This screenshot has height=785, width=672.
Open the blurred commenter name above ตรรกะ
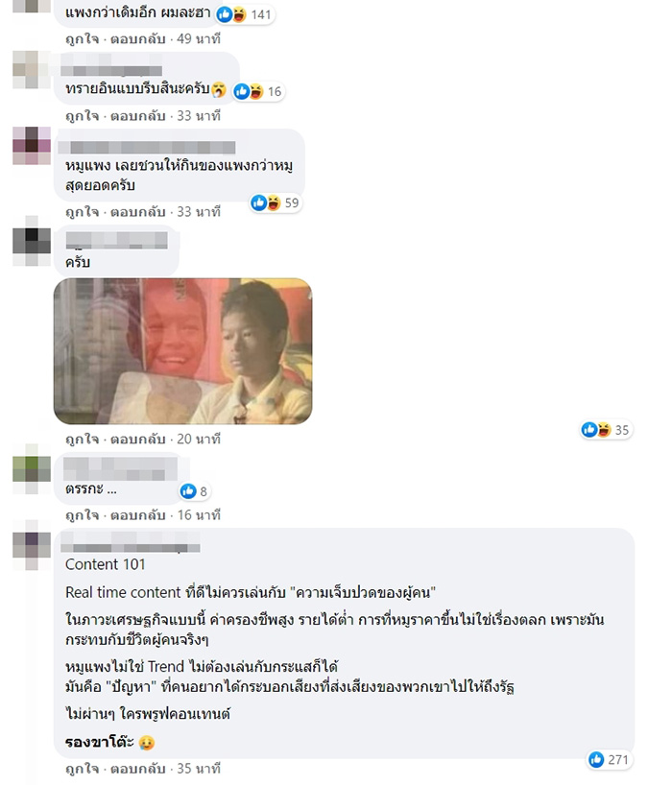point(120,469)
